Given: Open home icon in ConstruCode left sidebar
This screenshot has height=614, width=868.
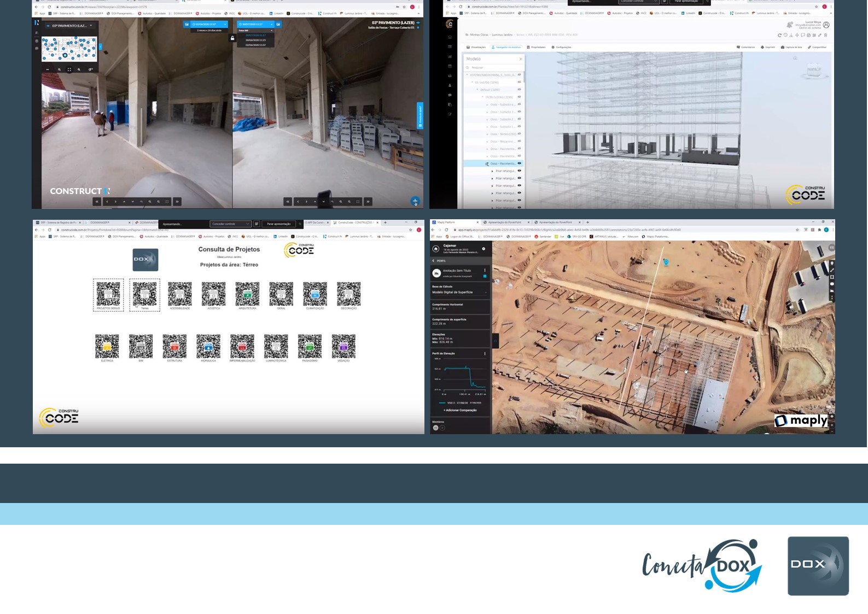Looking at the screenshot, I should (450, 37).
